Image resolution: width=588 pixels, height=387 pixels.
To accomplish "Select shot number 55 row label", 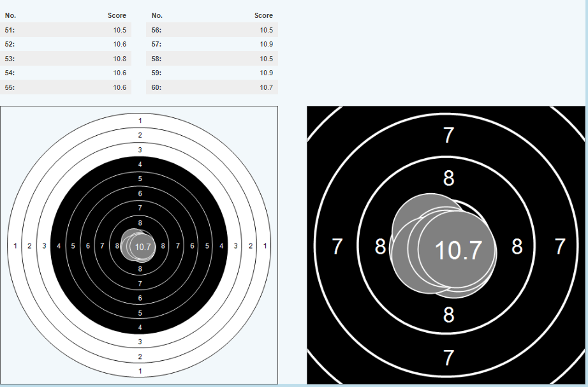I will click(10, 87).
